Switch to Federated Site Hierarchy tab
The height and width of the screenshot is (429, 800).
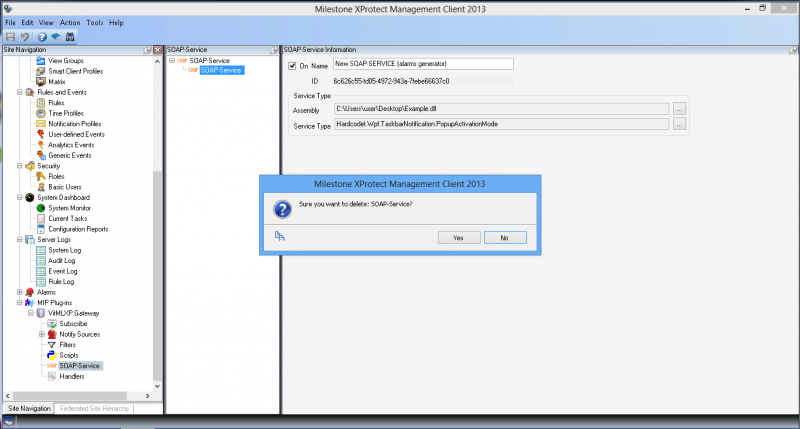(94, 408)
